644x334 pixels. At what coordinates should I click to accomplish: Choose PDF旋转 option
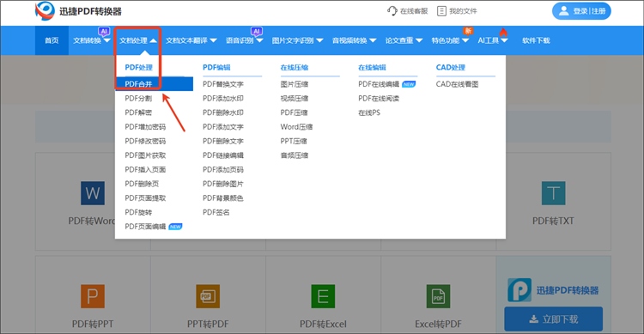[x=138, y=212]
